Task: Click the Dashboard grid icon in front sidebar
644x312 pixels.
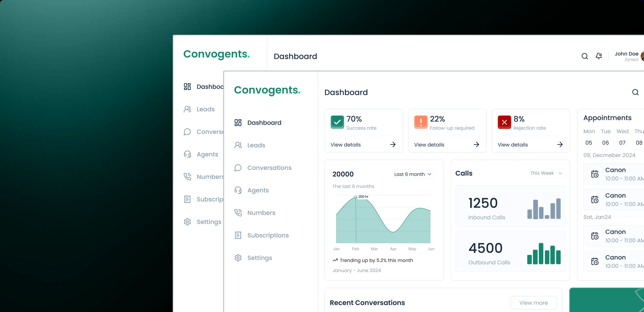Action: coord(238,122)
